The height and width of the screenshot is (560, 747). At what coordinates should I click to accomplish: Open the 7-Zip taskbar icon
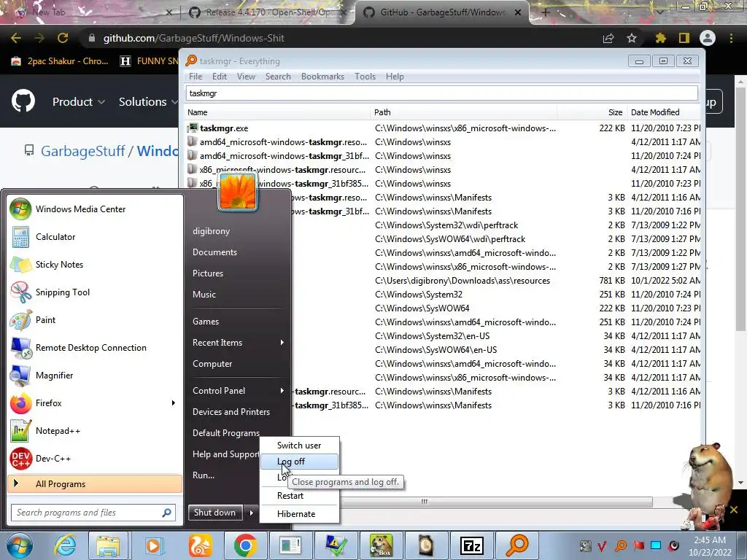[x=472, y=545]
